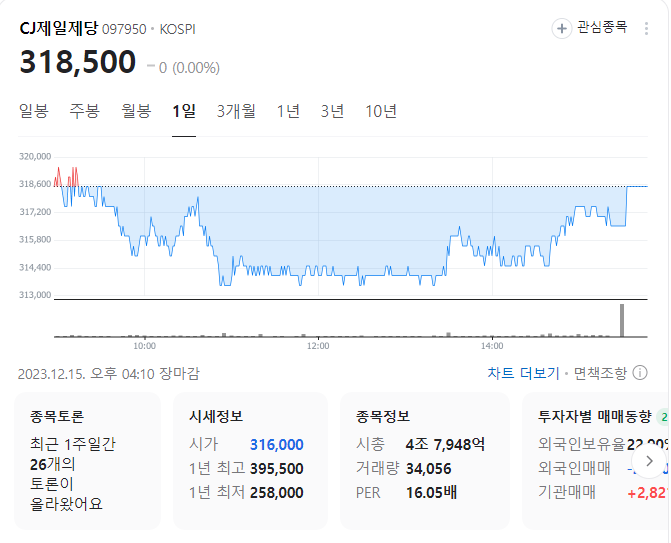The height and width of the screenshot is (543, 671).
Task: Click the info icon next to 면책조항
Action: tap(640, 373)
